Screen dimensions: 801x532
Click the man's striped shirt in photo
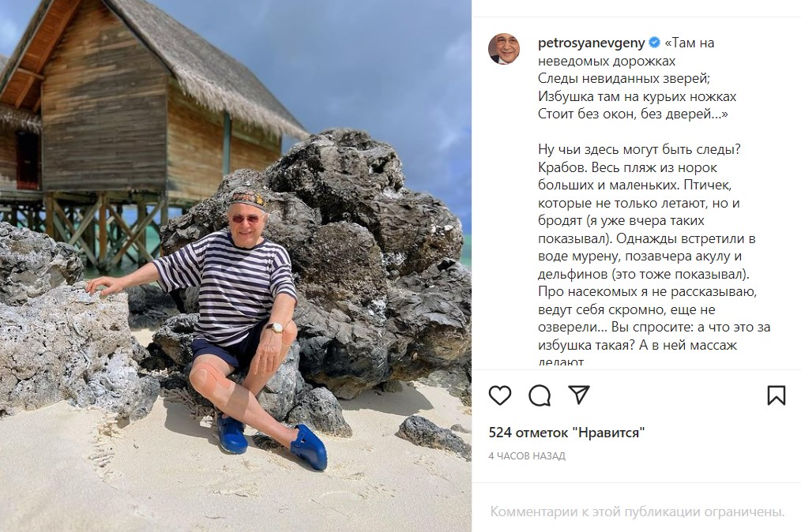click(x=226, y=283)
